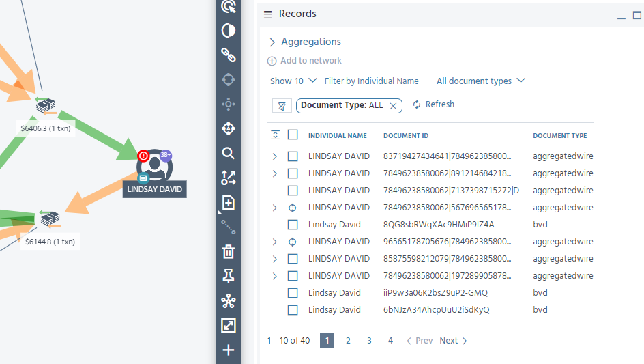Expand the 78496238580062|891214684218 row
This screenshot has height=364, width=644.
[275, 173]
